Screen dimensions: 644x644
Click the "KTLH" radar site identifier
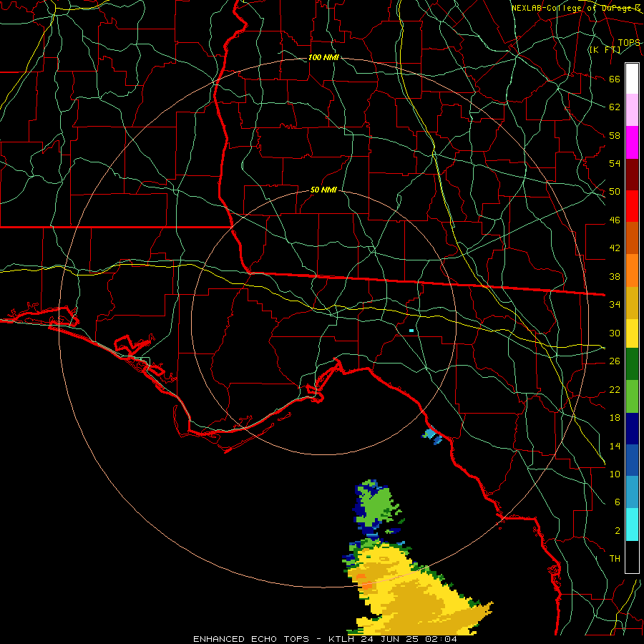click(x=341, y=639)
